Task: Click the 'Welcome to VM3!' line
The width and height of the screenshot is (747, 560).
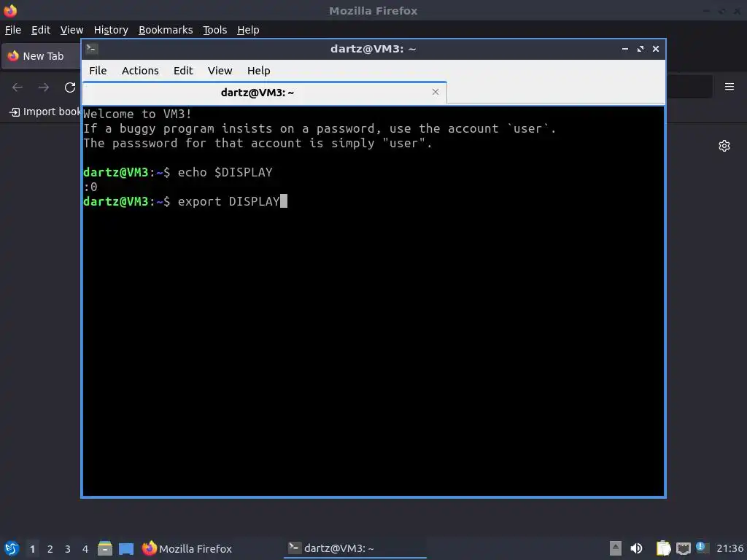Action: (x=137, y=114)
